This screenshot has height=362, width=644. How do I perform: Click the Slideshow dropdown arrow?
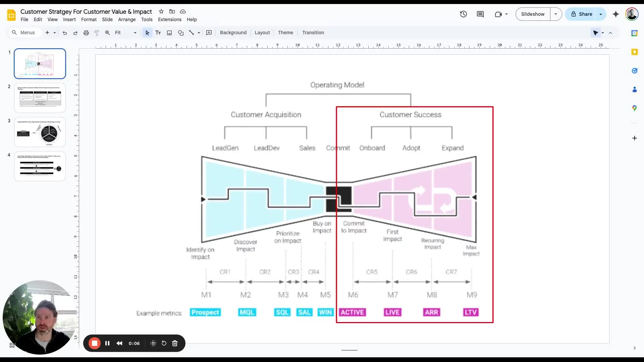pos(556,14)
